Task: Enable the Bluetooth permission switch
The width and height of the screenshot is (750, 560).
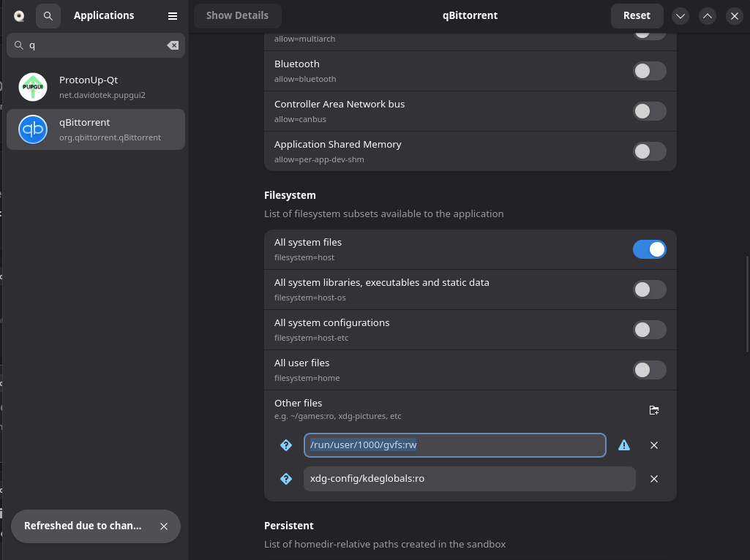Action: (x=649, y=71)
